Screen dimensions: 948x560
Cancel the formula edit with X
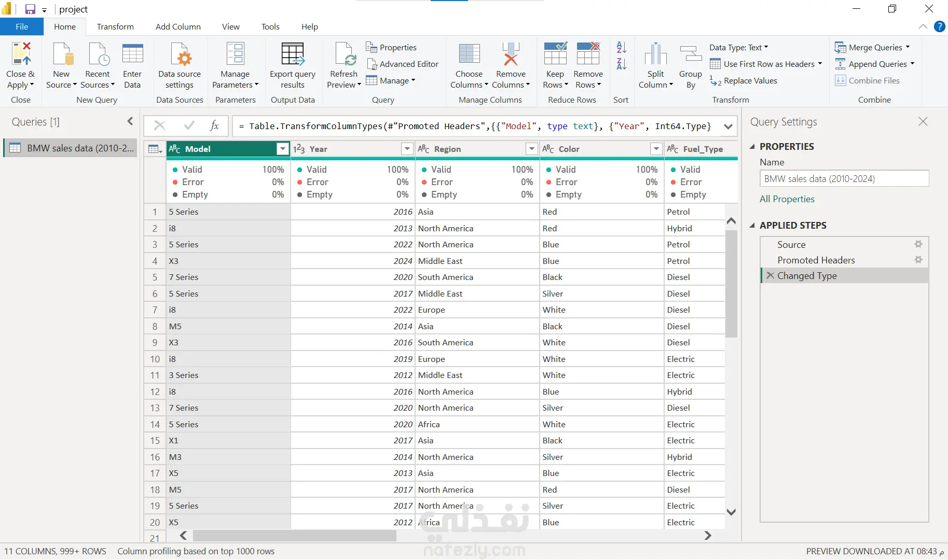coord(160,125)
